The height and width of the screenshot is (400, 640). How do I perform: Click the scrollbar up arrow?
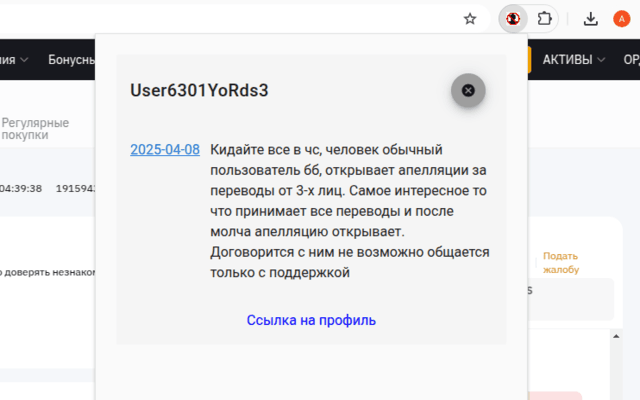tap(616, 336)
